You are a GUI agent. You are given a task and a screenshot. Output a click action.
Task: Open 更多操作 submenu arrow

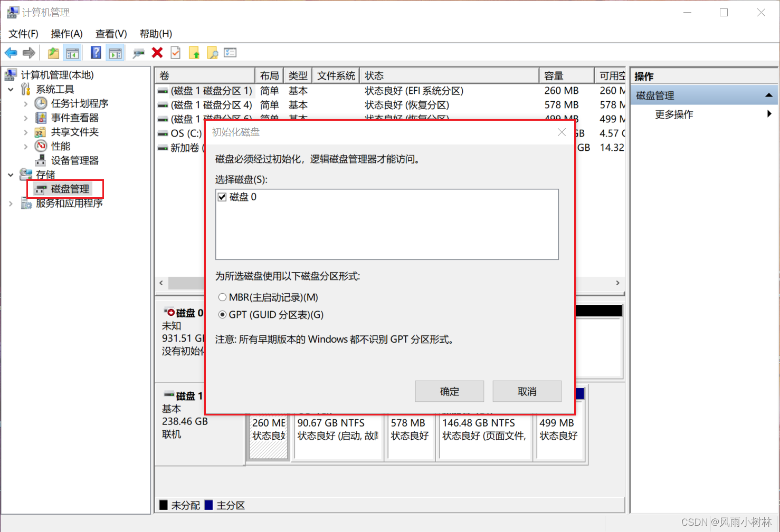click(x=769, y=114)
